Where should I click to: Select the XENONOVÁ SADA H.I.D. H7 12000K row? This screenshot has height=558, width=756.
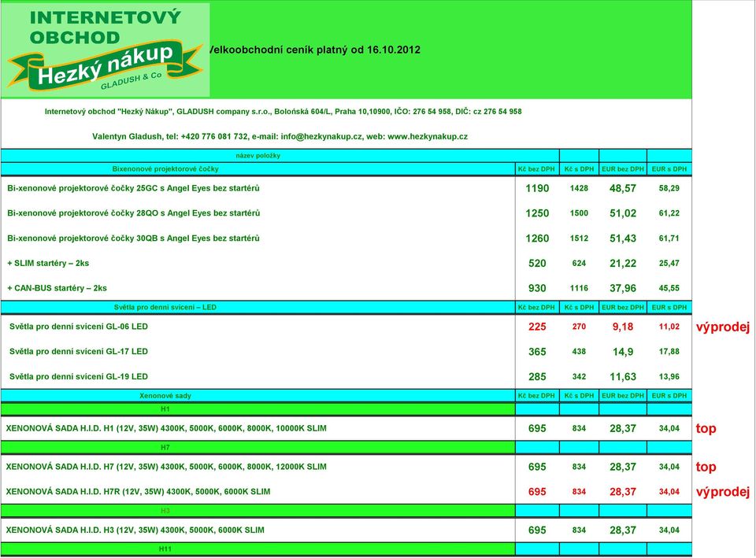[x=166, y=467]
